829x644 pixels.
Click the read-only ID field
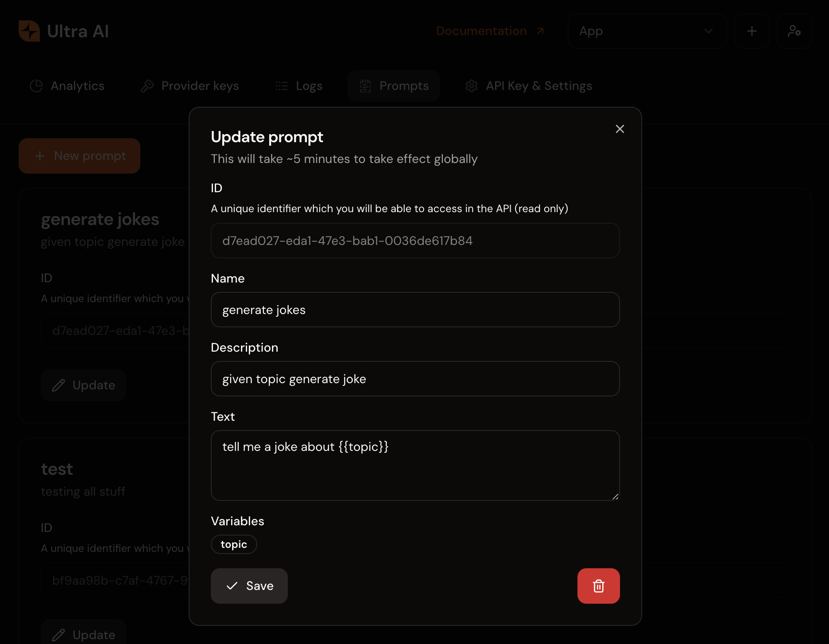tap(415, 241)
